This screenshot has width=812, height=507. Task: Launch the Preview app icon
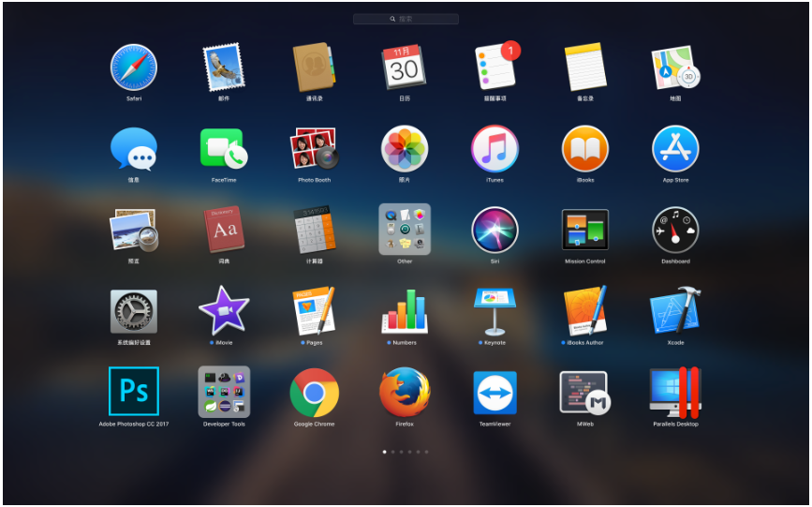point(134,230)
